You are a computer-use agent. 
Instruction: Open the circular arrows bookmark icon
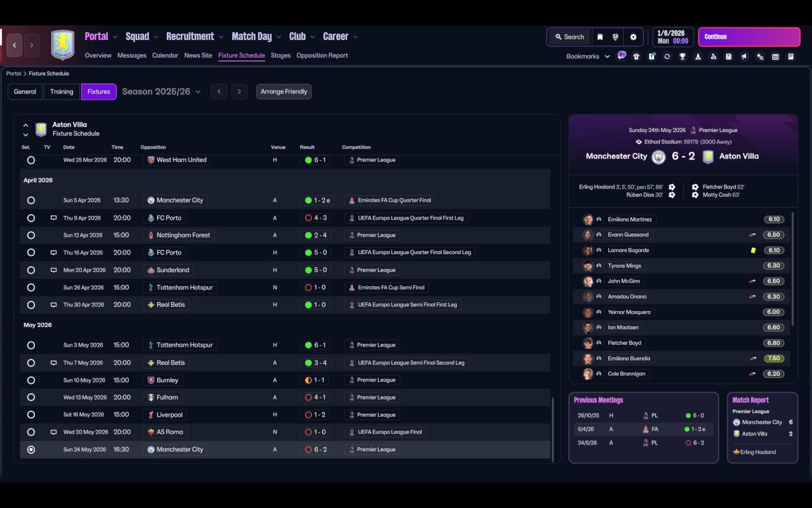coord(667,57)
